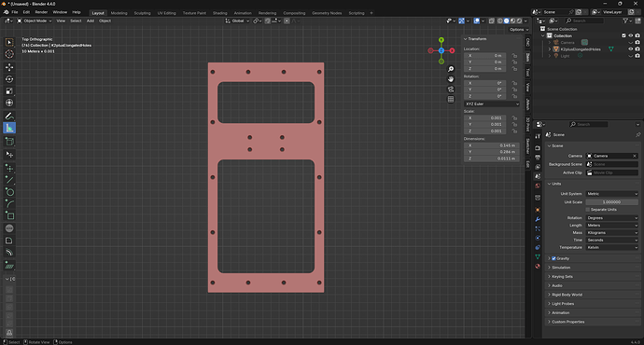Viewport: 644px width, 345px height.
Task: Pick the 3D Cursor tool
Action: click(x=9, y=54)
